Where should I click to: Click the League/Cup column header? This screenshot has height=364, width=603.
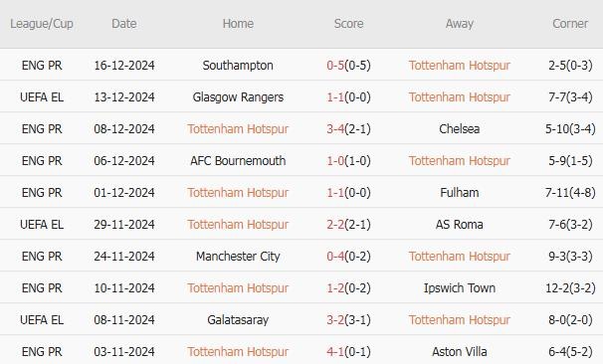pyautogui.click(x=42, y=24)
